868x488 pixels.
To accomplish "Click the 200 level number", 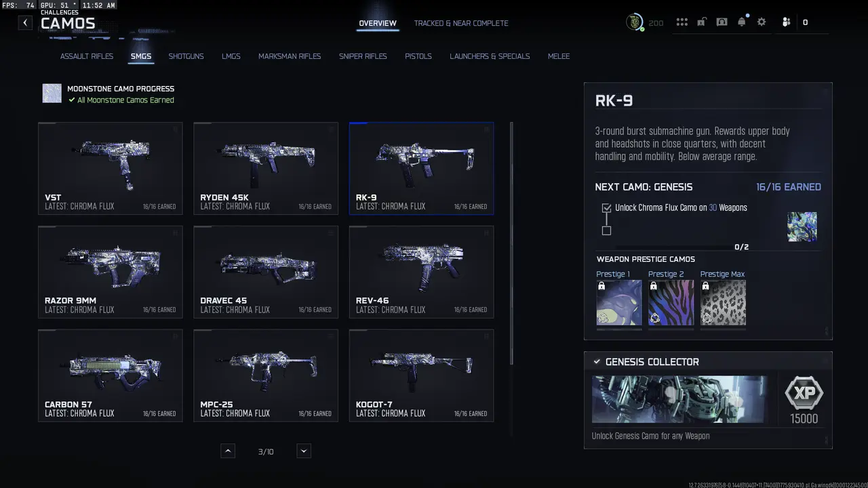I will pyautogui.click(x=656, y=23).
